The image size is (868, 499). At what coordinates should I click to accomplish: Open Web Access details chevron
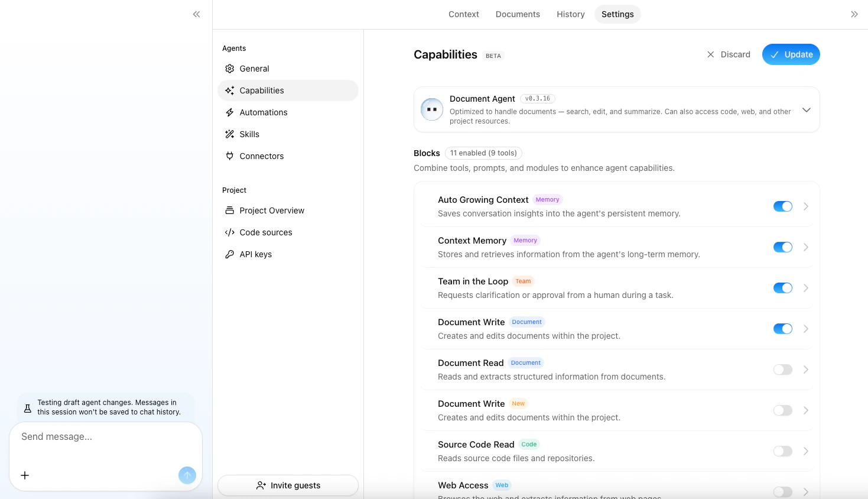coord(806,492)
